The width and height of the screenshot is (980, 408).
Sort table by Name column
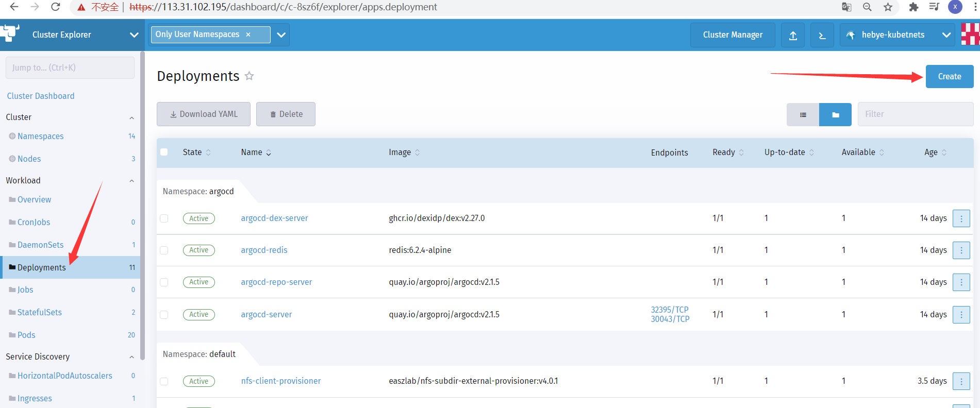(256, 152)
